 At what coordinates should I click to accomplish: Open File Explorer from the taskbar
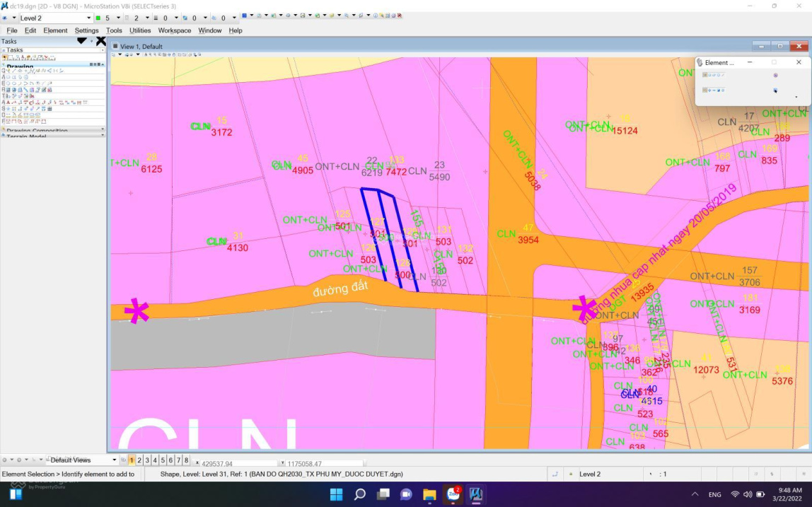tap(429, 494)
